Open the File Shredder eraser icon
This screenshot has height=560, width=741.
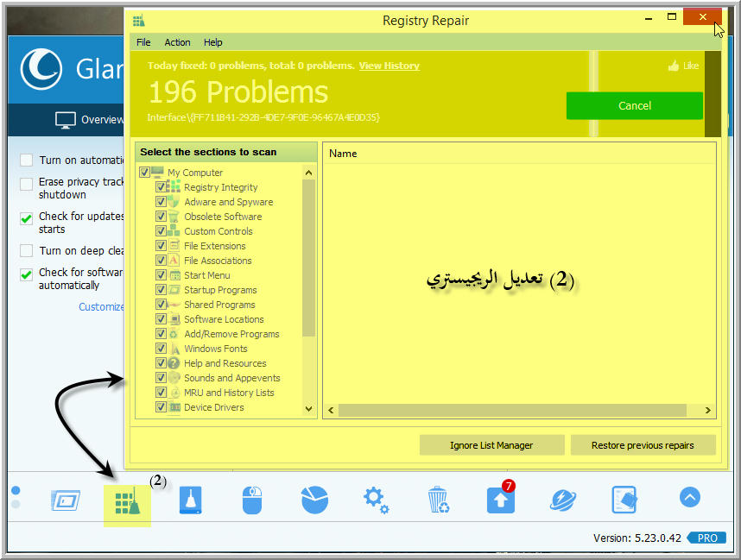[624, 500]
